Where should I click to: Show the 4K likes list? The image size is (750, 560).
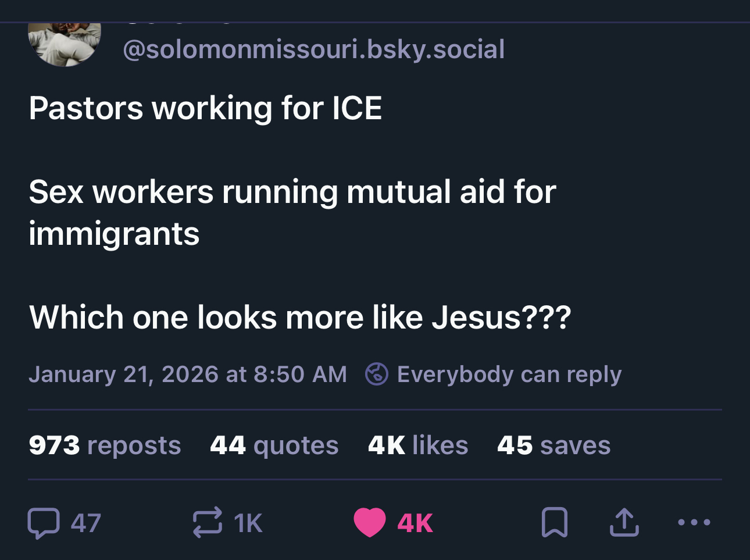pos(417,445)
